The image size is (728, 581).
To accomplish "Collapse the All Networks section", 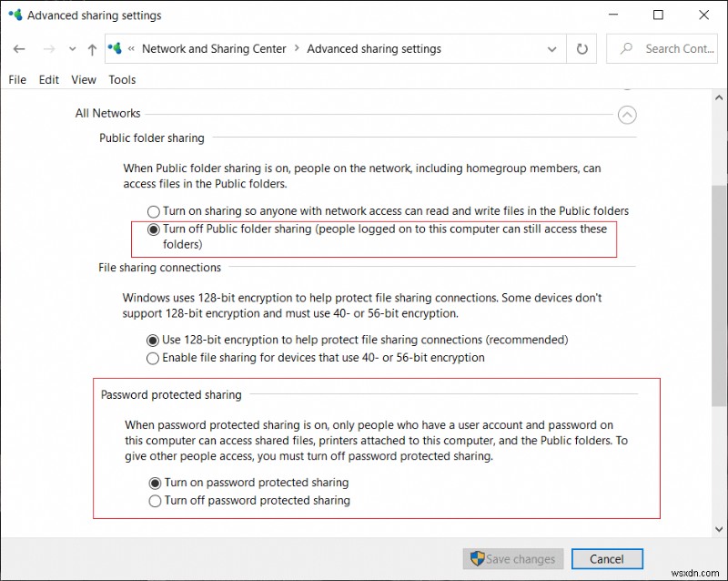I will (x=627, y=115).
